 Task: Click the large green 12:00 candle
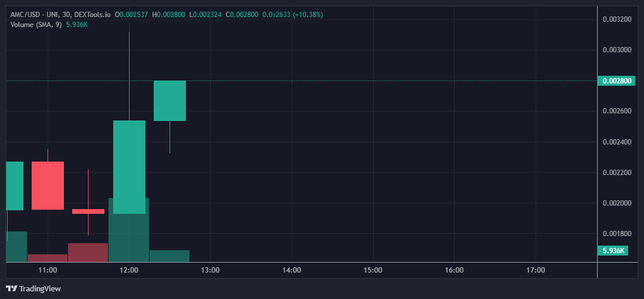[130, 167]
